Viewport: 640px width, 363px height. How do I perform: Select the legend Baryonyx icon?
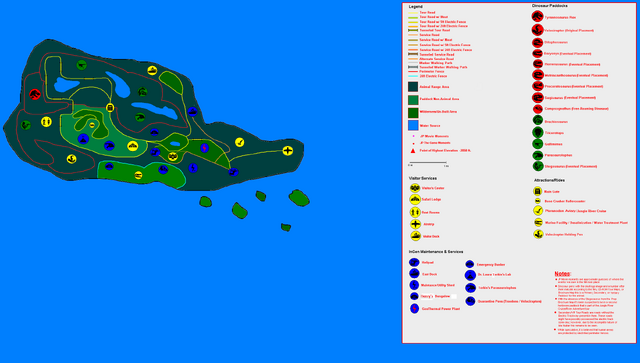(x=538, y=53)
